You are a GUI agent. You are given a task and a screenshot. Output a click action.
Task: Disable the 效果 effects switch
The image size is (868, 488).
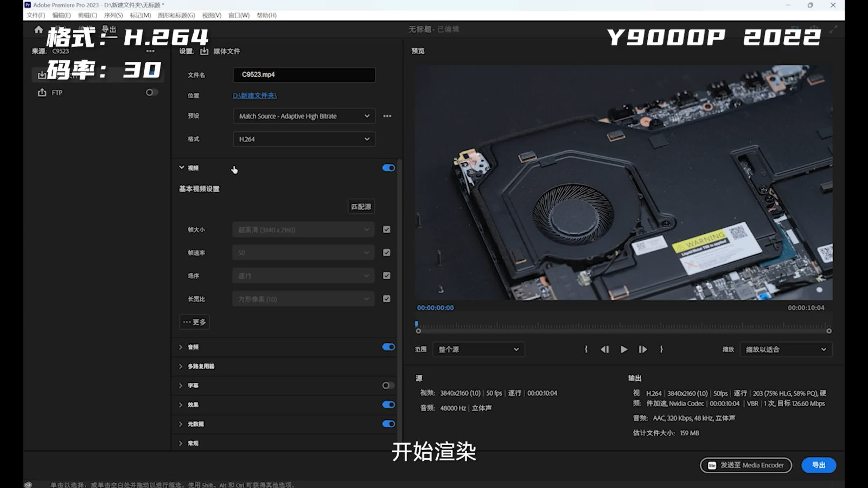click(388, 404)
